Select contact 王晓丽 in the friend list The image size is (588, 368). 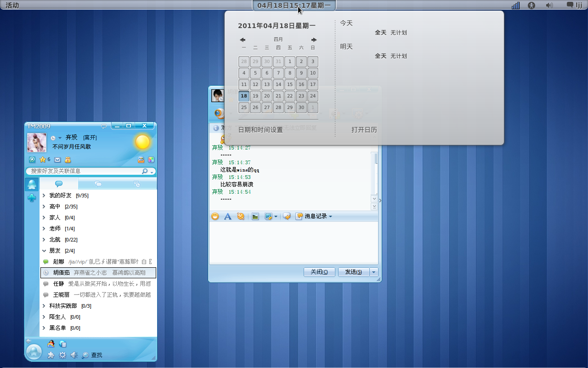pyautogui.click(x=98, y=295)
